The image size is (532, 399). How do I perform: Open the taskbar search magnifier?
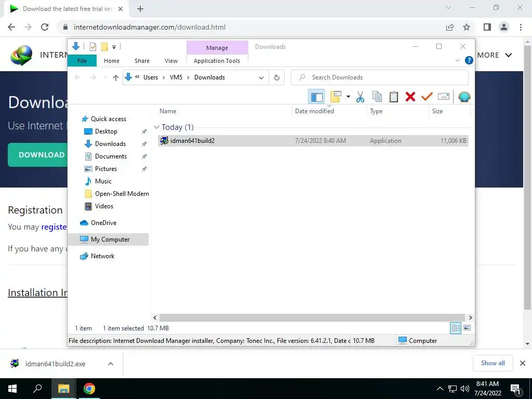pos(37,389)
